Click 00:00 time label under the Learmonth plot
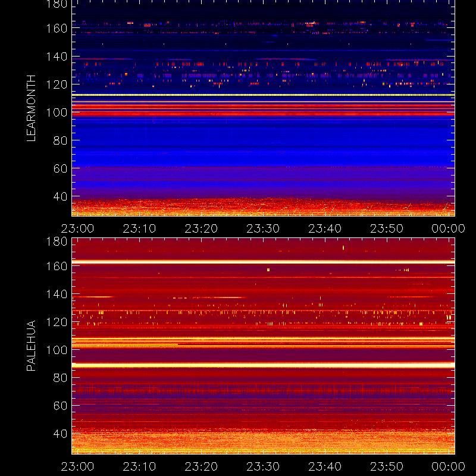 point(449,228)
